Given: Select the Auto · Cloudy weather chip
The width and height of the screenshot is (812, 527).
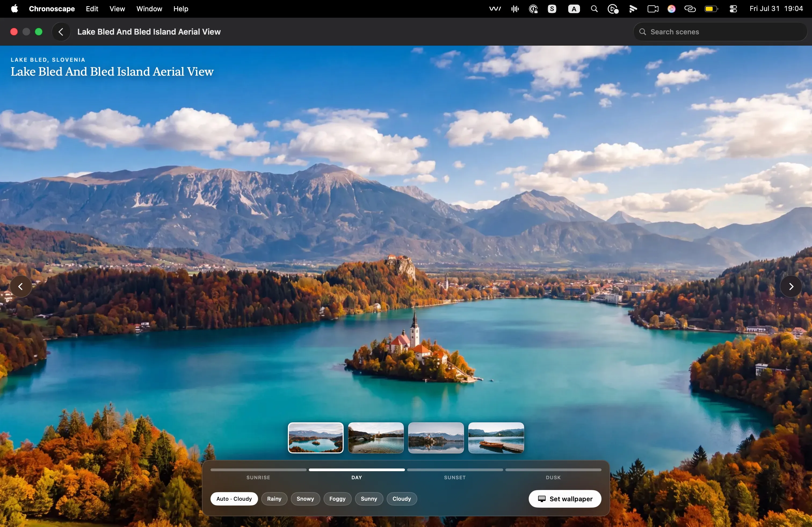Looking at the screenshot, I should pos(234,498).
